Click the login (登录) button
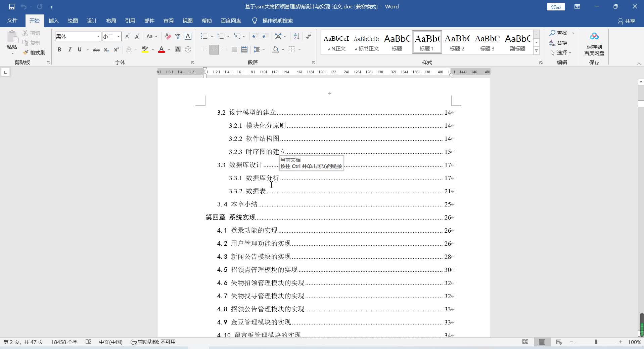This screenshot has height=349, width=644. pyautogui.click(x=556, y=7)
